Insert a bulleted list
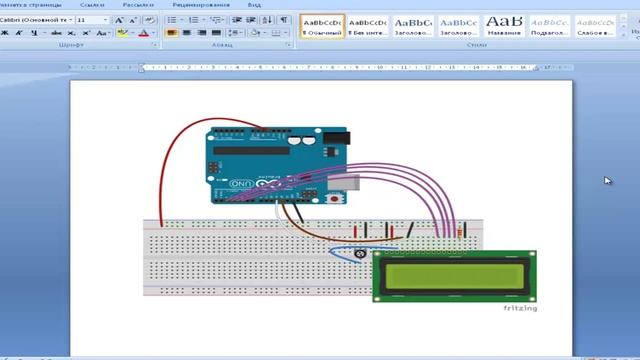Image resolution: width=640 pixels, height=360 pixels. point(172,20)
